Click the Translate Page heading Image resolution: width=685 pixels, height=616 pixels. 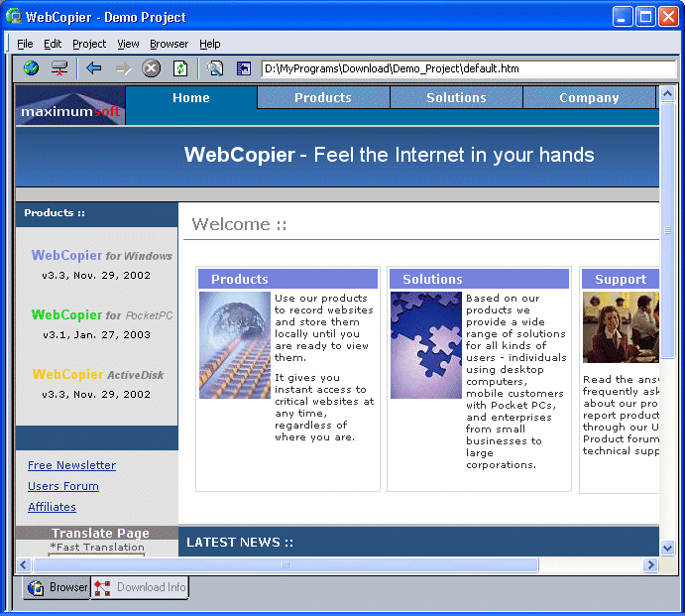coord(100,533)
